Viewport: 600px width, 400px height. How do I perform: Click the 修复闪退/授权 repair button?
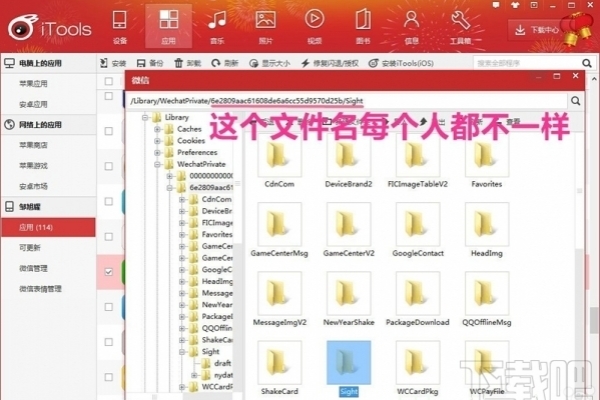tap(330, 63)
